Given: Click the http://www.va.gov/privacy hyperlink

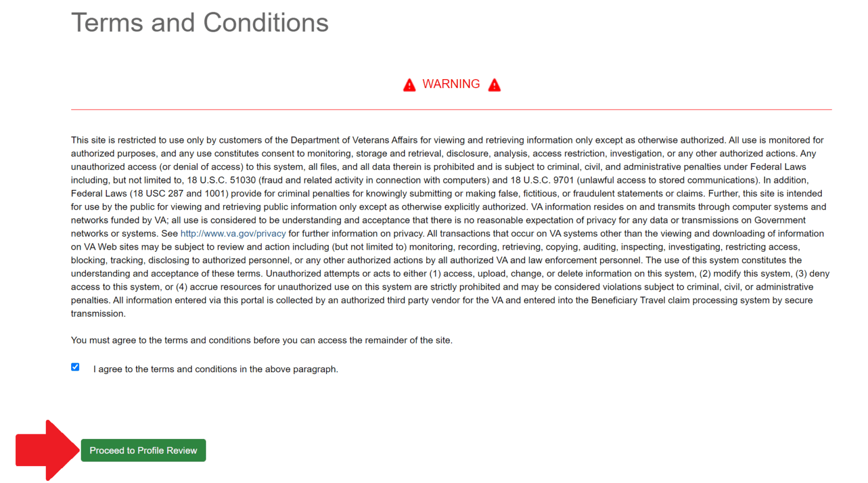Looking at the screenshot, I should tap(233, 233).
